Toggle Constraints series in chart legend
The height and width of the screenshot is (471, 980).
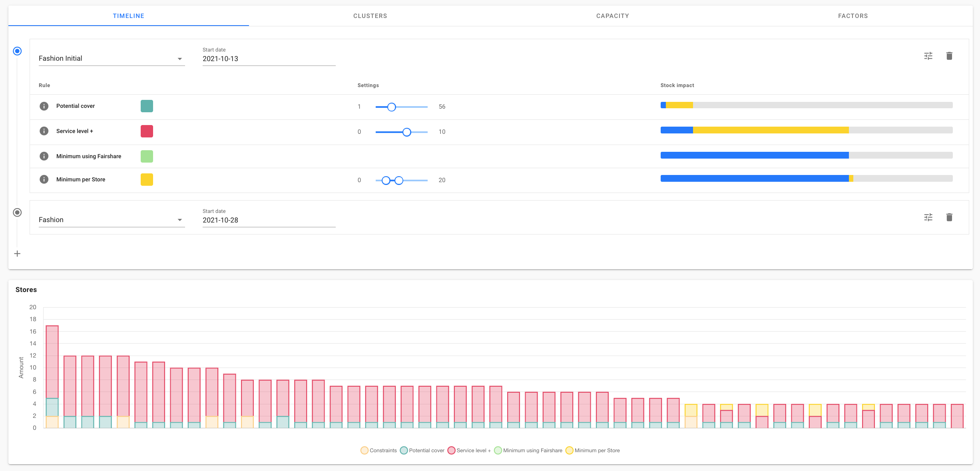pyautogui.click(x=378, y=451)
